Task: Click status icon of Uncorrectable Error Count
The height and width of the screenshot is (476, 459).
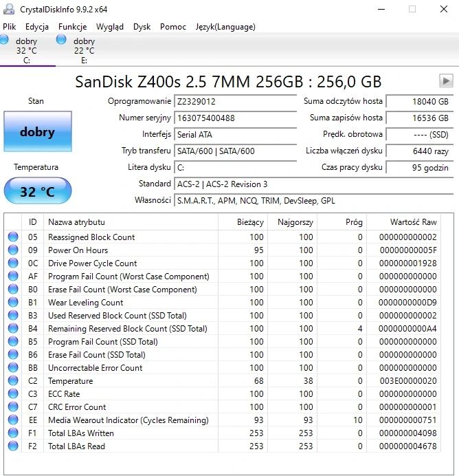Action: [13, 367]
